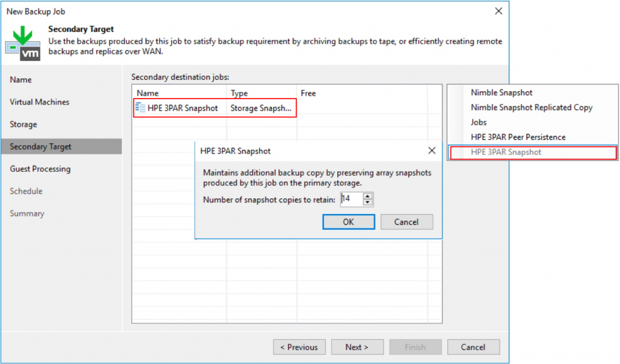Screen dimensions: 620x364
Task: Select Jobs in the context menu
Action: [x=478, y=122]
